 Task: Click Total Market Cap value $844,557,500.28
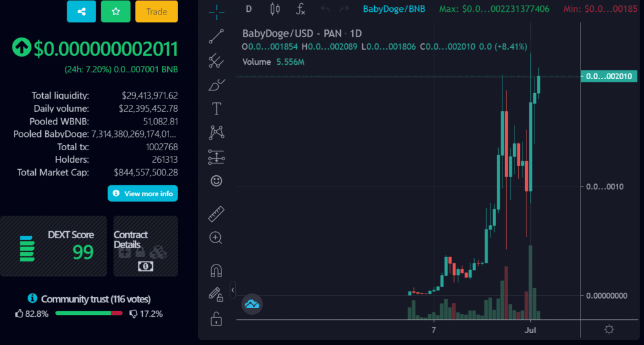pyautogui.click(x=146, y=172)
